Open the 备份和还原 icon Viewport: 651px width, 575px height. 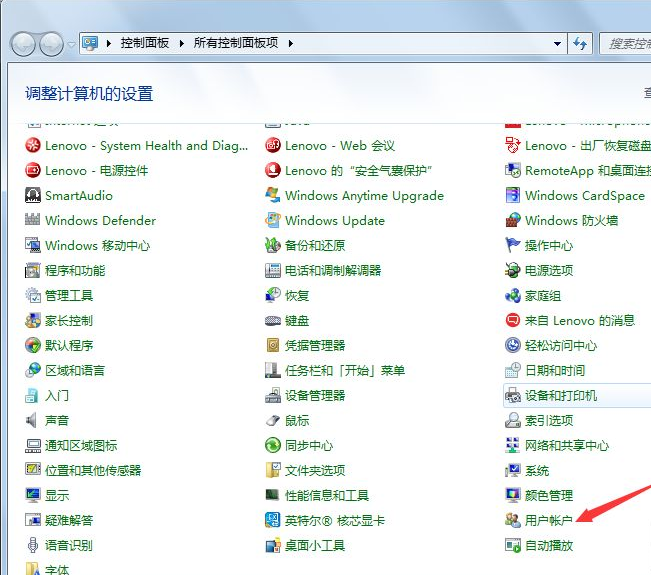pyautogui.click(x=273, y=245)
